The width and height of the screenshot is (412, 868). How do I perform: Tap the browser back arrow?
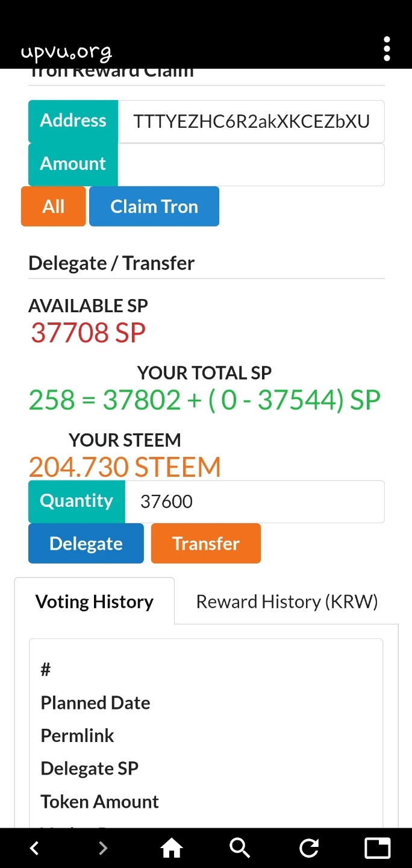34,848
